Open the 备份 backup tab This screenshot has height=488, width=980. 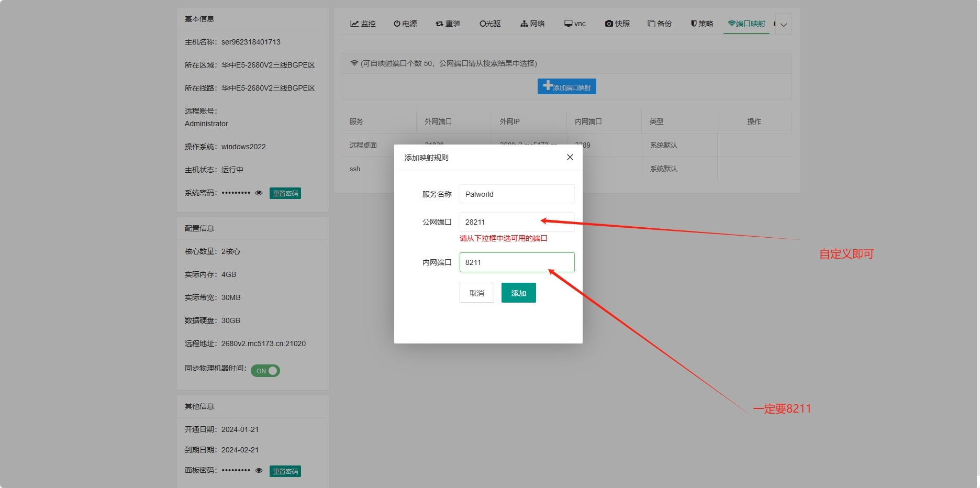click(660, 24)
